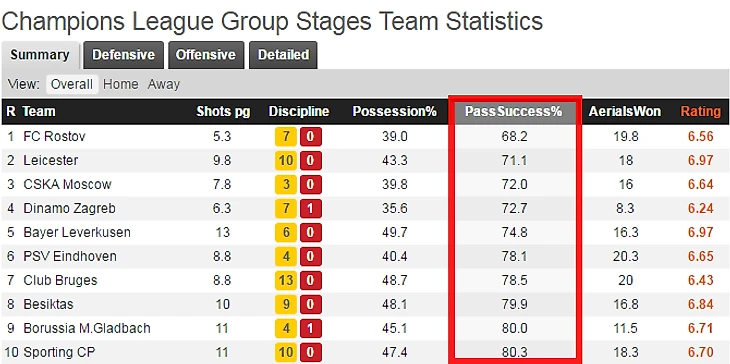This screenshot has height=364, width=730.
Task: Click Bayer Leverkusen team name
Action: [77, 232]
